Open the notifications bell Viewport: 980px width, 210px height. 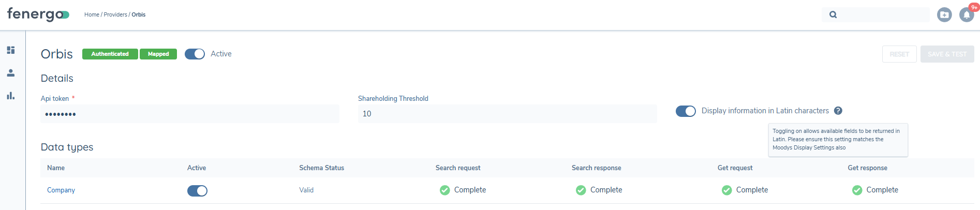pyautogui.click(x=966, y=15)
